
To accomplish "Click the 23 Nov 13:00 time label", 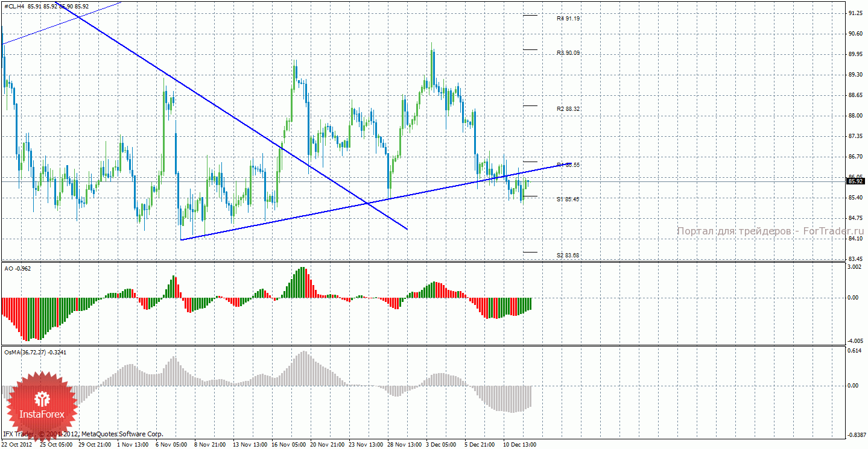I will point(366,444).
